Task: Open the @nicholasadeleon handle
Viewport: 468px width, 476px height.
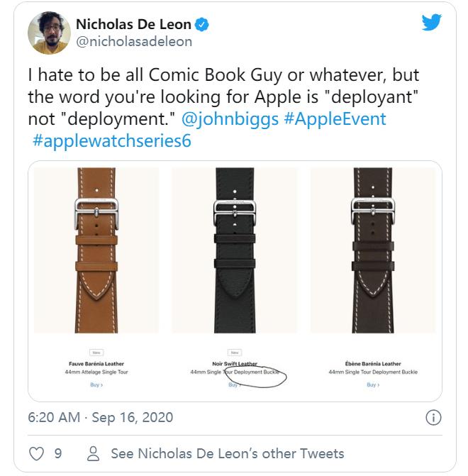Action: 134,42
